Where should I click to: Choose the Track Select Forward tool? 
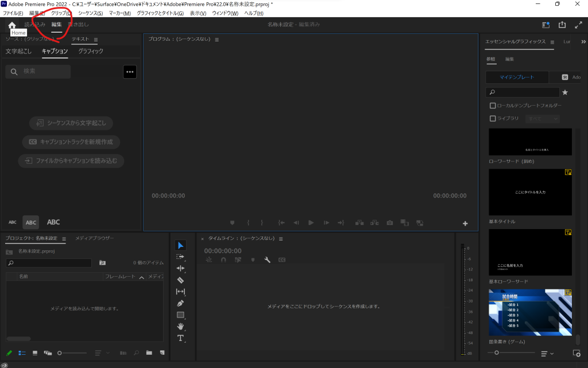tap(180, 257)
